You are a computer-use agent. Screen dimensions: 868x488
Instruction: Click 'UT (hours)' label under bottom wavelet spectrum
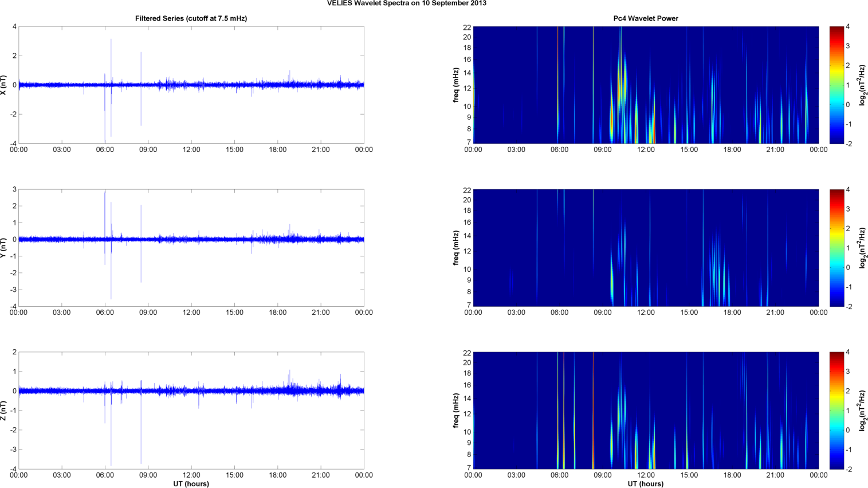[x=645, y=483]
